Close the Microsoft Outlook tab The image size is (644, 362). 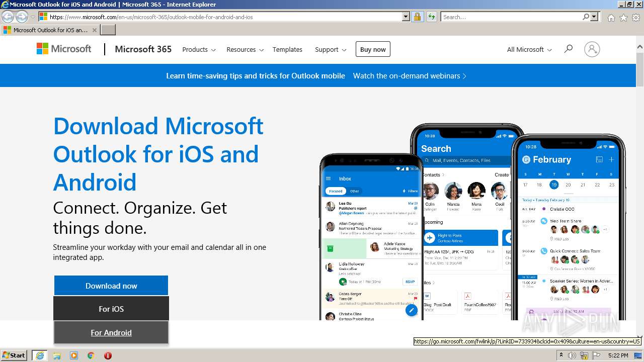coord(94,30)
